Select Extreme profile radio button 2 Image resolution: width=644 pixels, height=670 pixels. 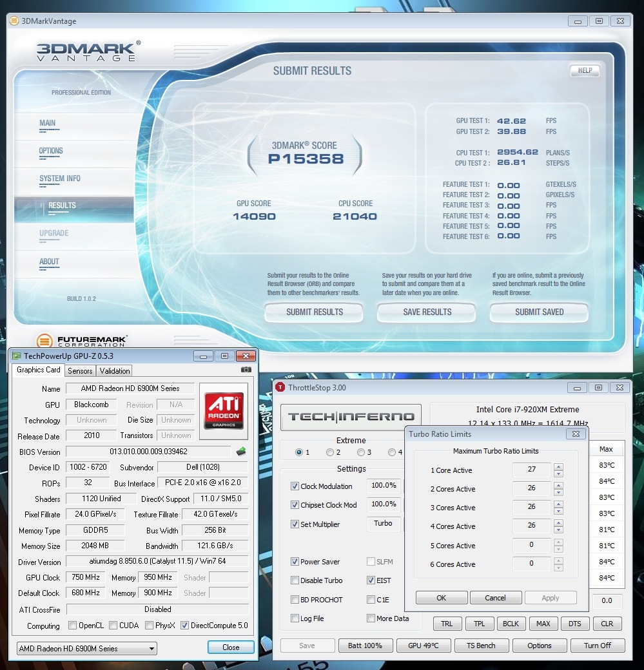tap(329, 452)
